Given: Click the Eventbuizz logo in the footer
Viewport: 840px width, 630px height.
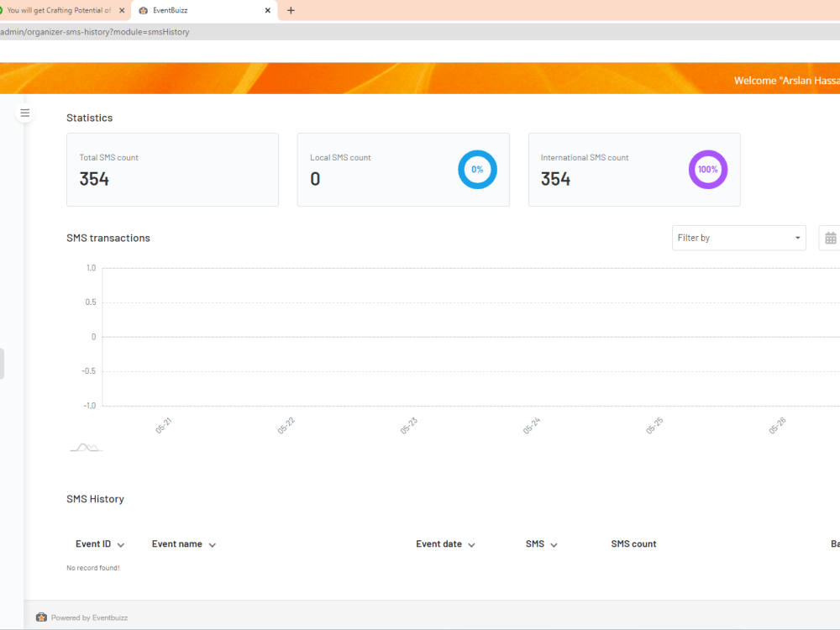Looking at the screenshot, I should tap(41, 617).
